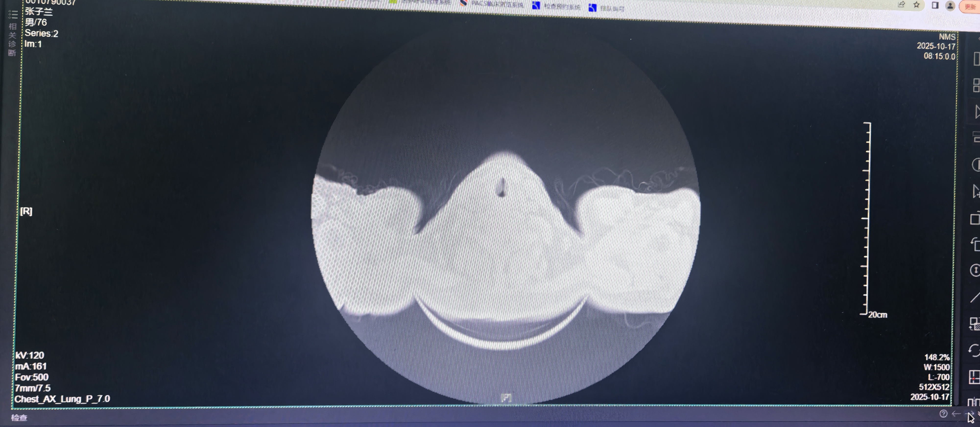Click the circular refresh reset icon

click(x=974, y=350)
